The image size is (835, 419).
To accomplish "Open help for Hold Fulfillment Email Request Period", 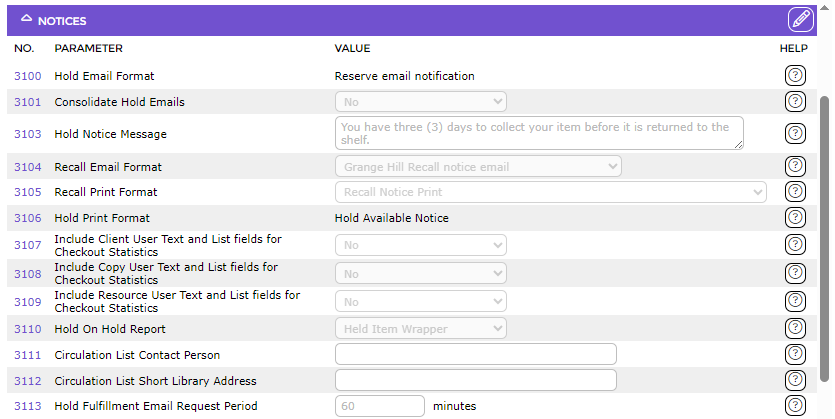I will pos(795,406).
